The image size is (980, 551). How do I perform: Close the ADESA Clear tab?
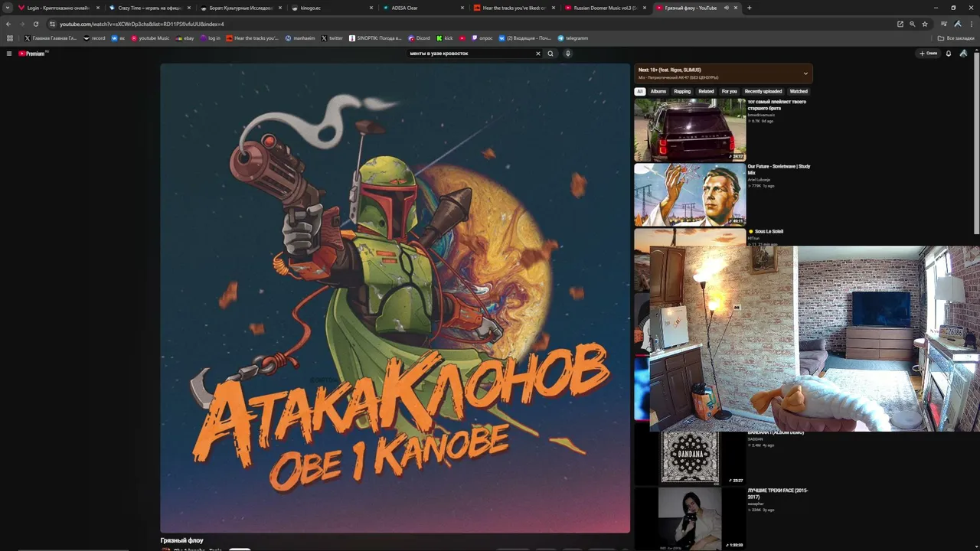(462, 8)
